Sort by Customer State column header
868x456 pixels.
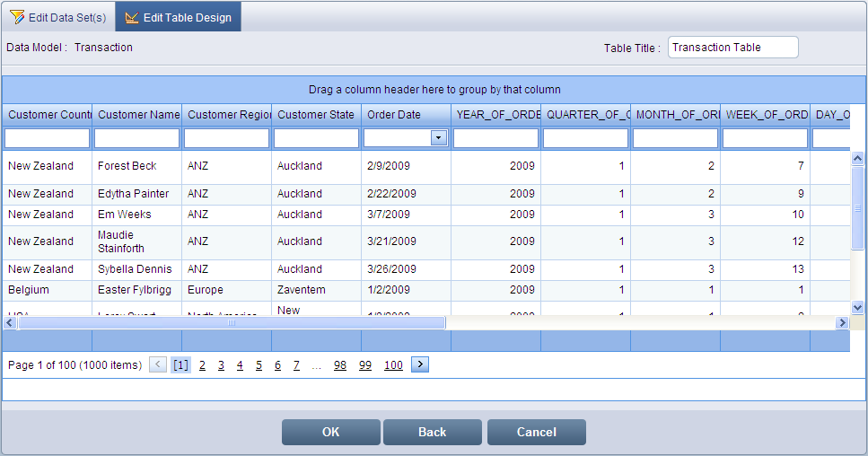click(x=316, y=115)
